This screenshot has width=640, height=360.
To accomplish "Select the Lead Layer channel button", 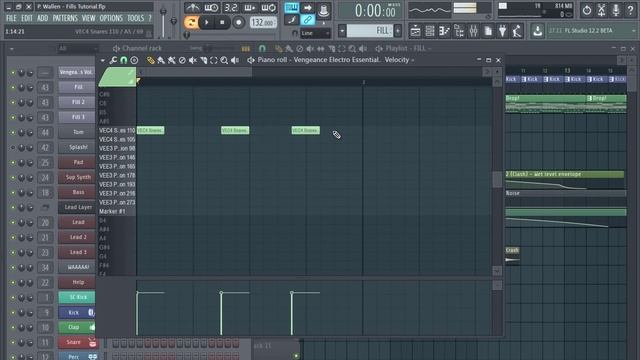I will point(77,207).
